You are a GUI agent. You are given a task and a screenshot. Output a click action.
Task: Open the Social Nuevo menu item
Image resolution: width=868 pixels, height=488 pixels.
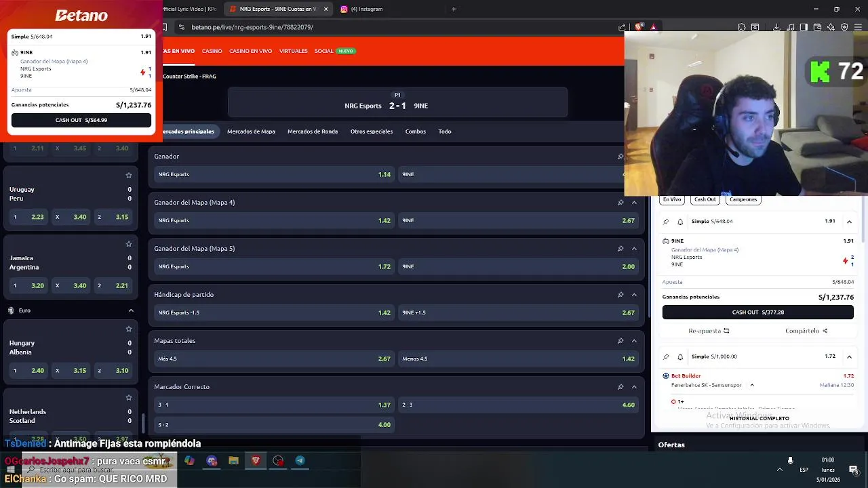(x=334, y=51)
